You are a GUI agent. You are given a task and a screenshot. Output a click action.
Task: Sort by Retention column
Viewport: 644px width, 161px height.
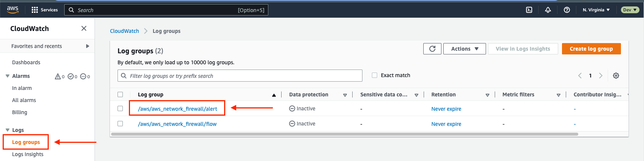coord(488,95)
